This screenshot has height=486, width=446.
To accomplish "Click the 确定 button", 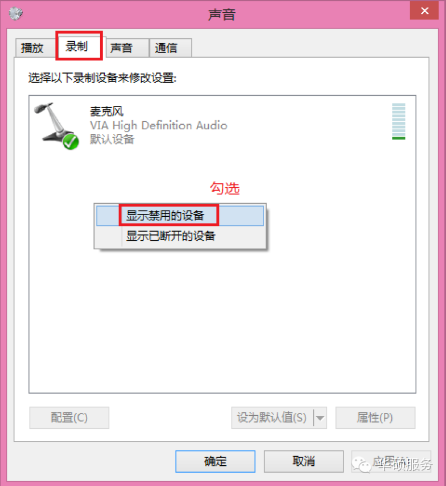I will (x=215, y=461).
